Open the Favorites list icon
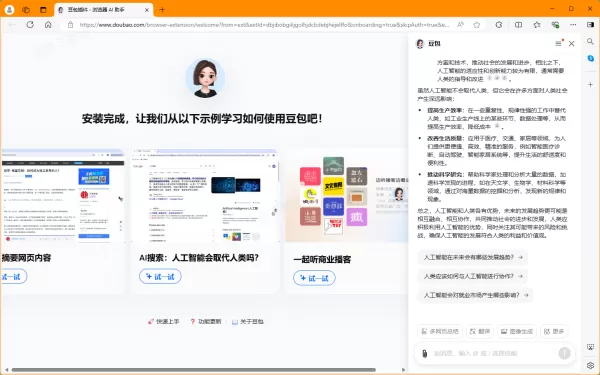The image size is (600, 375). pos(537,25)
